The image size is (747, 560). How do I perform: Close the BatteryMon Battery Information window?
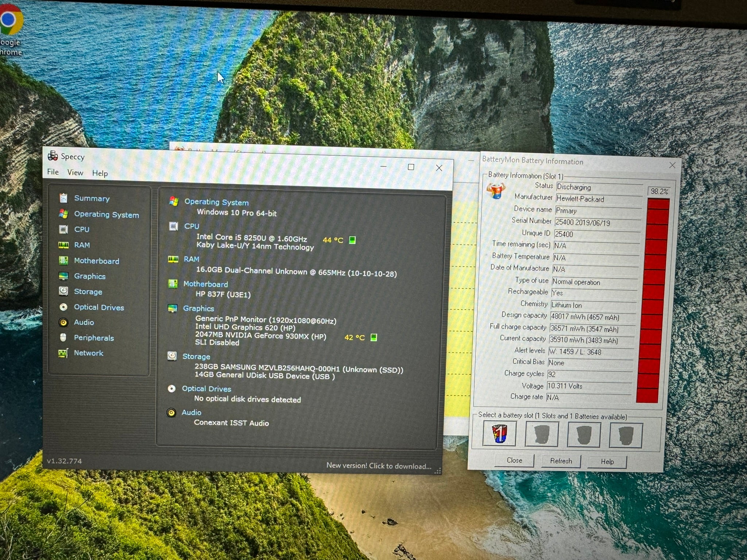pos(672,165)
